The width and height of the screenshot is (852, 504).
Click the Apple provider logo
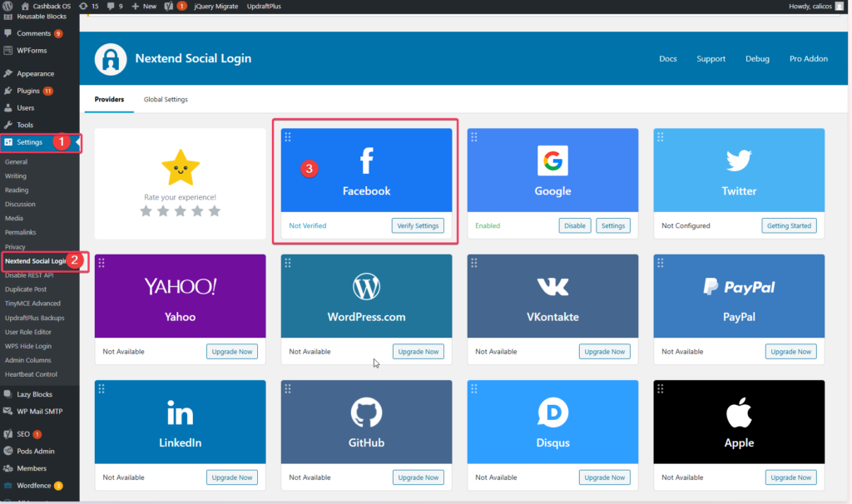739,413
